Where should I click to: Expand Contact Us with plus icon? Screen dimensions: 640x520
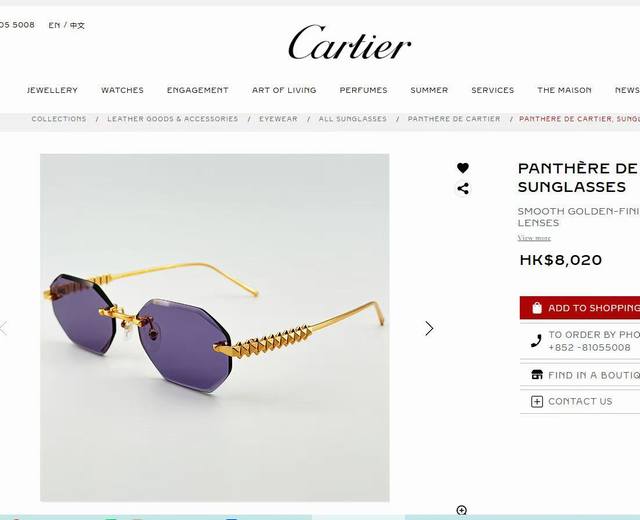click(x=537, y=402)
